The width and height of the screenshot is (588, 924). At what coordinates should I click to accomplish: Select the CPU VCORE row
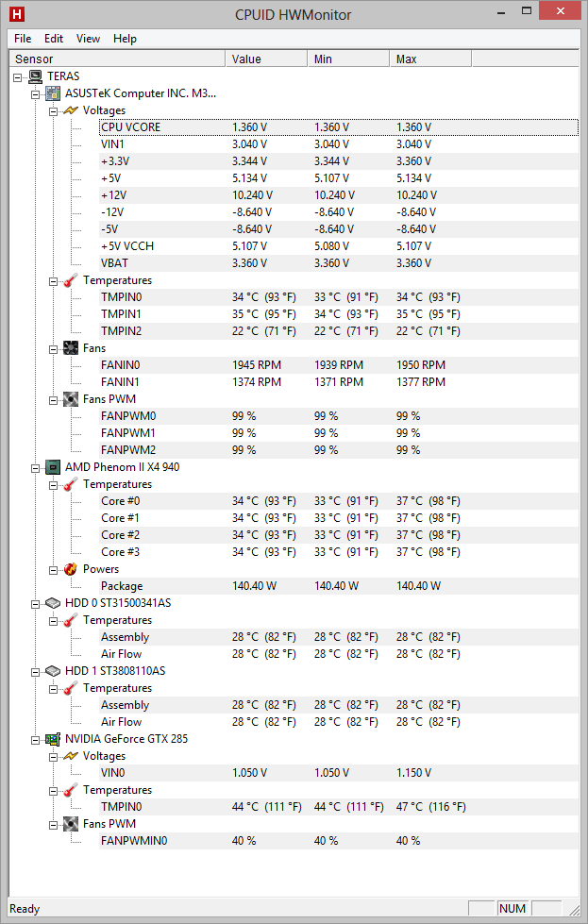pos(340,127)
